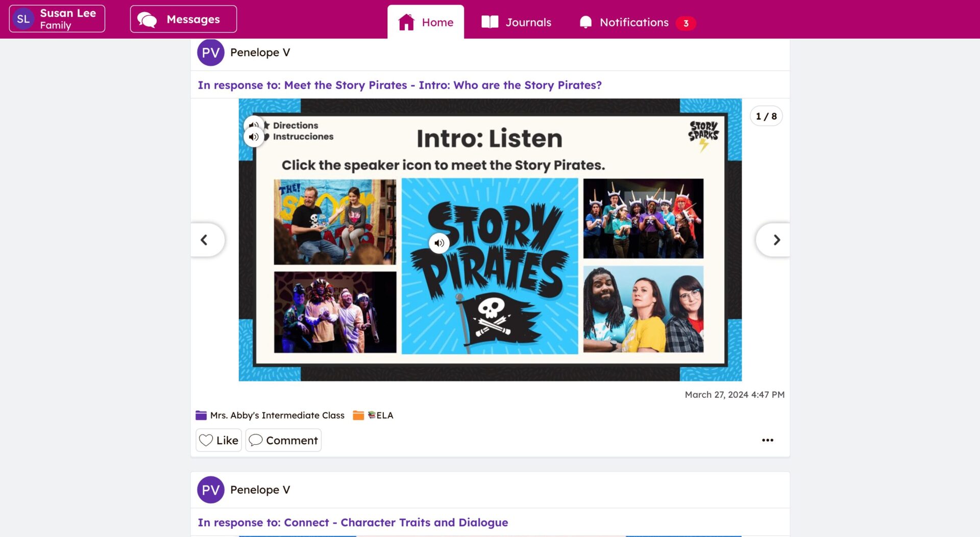Click the red notification count badge
This screenshot has width=980, height=537.
pos(685,23)
